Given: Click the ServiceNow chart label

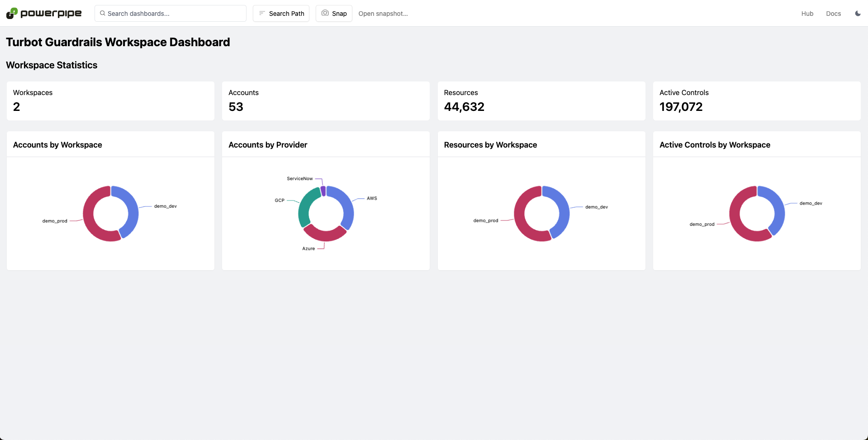Looking at the screenshot, I should point(300,179).
